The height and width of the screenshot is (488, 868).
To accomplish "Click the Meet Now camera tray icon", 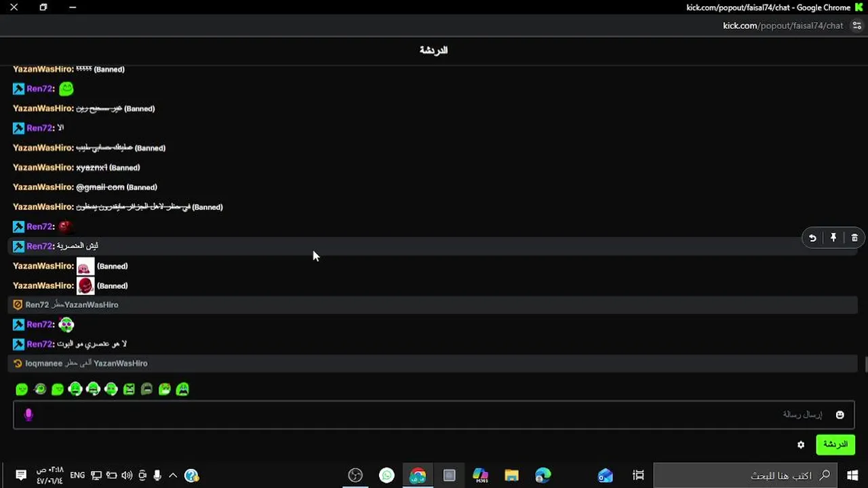I will click(x=142, y=475).
